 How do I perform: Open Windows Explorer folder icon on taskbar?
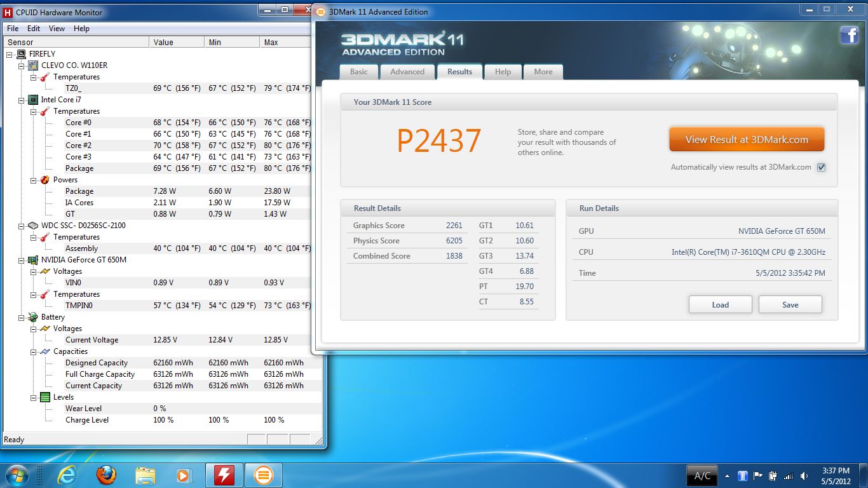pyautogui.click(x=146, y=475)
